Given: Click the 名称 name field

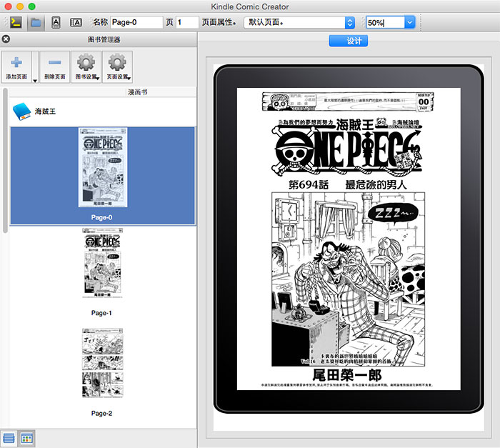Looking at the screenshot, I should (x=136, y=22).
